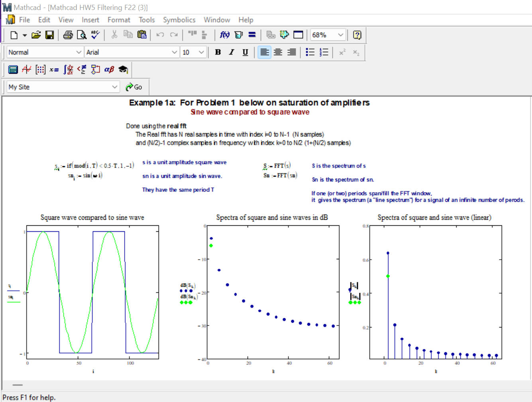532x402 pixels.
Task: Create a new worksheet with the New icon
Action: click(x=14, y=35)
